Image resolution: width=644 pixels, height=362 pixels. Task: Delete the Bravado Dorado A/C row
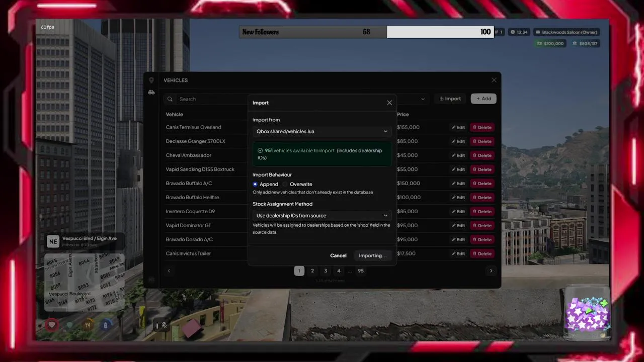[482, 240]
